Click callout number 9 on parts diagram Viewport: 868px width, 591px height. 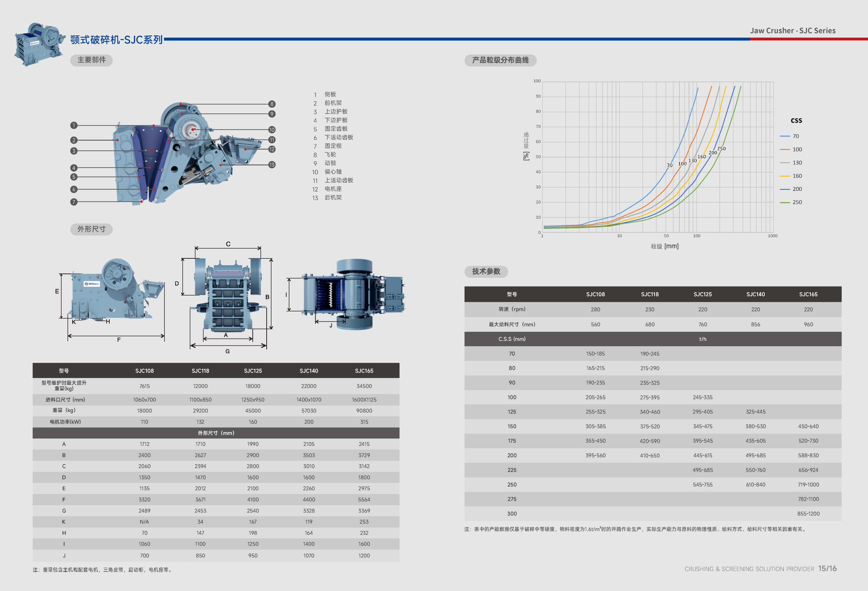coord(272,114)
